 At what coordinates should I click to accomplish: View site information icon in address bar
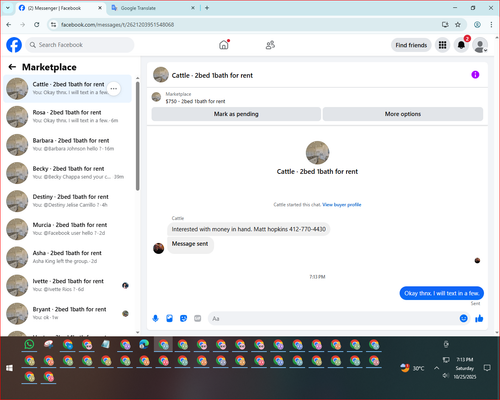click(53, 24)
